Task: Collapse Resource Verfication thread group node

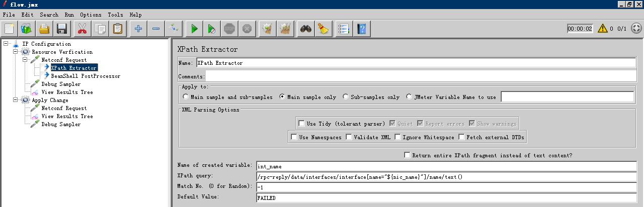Action: point(16,52)
